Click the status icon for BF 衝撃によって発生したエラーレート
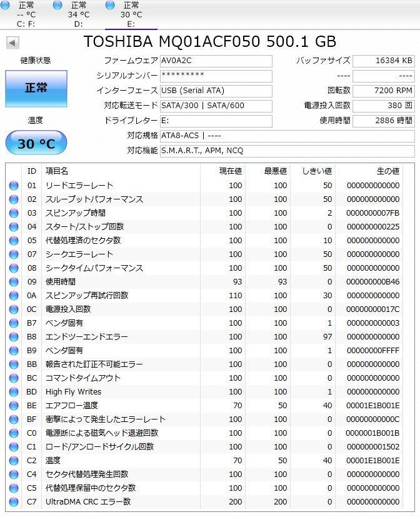This screenshot has width=420, height=517. [x=14, y=419]
